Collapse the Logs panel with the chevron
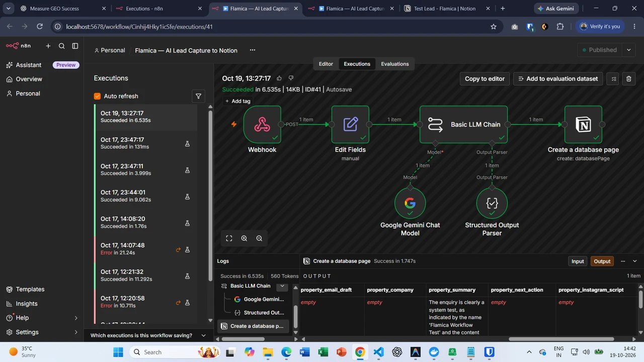Screen dimensions: 644x362 pyautogui.click(x=634, y=261)
